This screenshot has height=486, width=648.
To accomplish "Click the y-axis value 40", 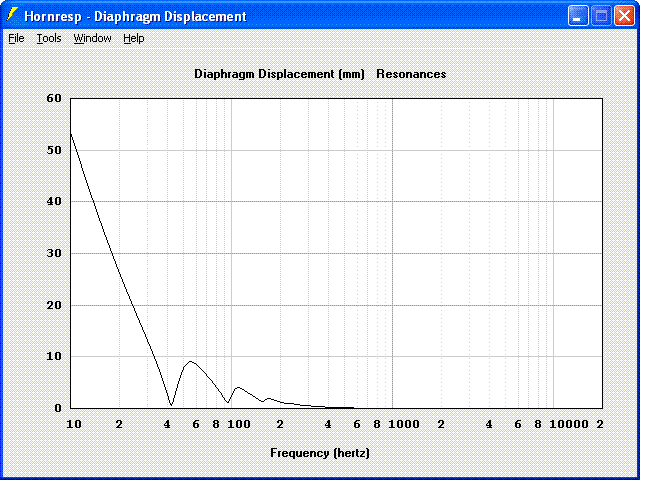I will (54, 201).
